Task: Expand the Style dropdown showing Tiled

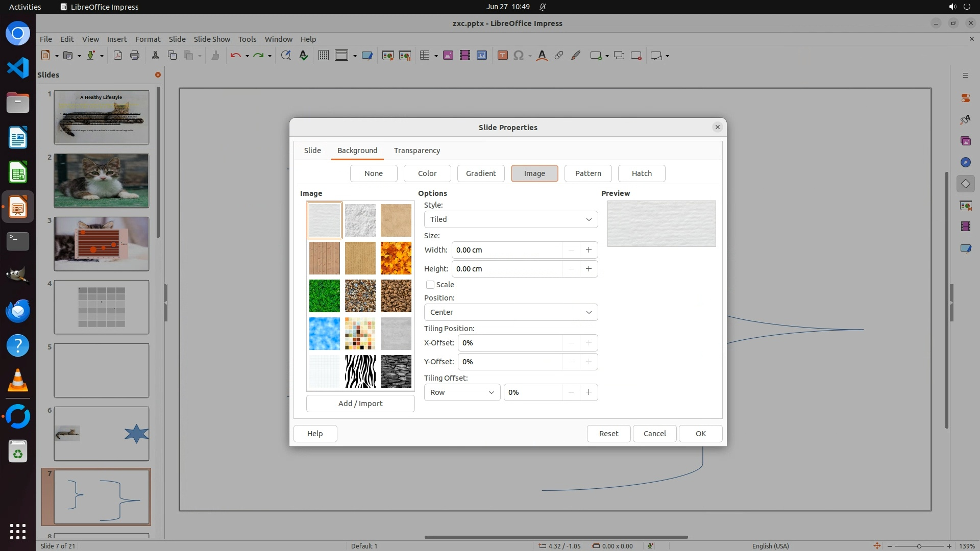Action: tap(510, 219)
